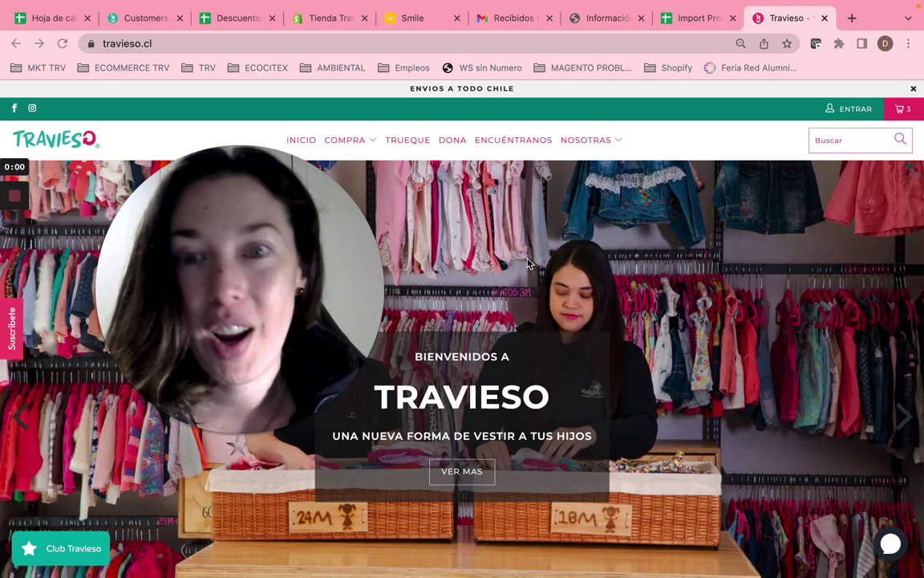Click the VER MAS button
This screenshot has height=578, width=924.
(462, 471)
